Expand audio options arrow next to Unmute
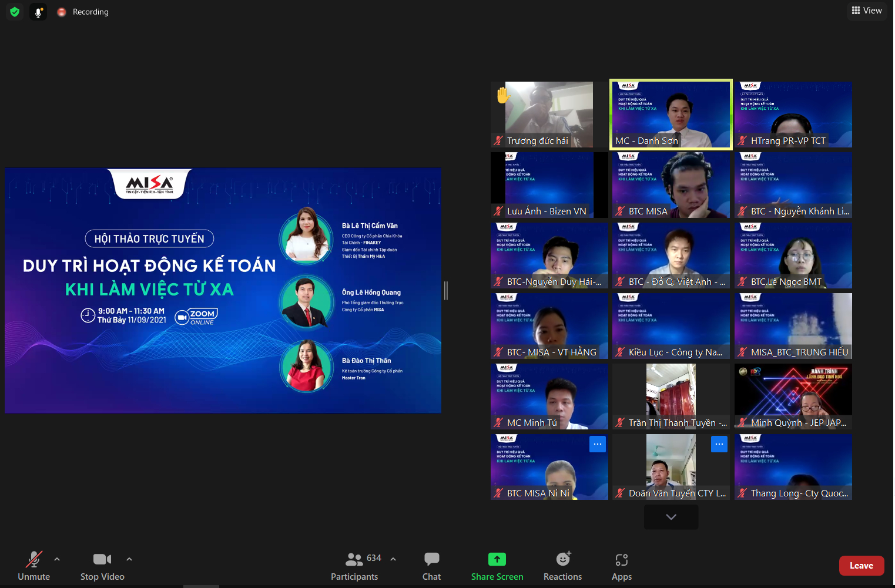Viewport: 895px width, 588px height. (x=57, y=559)
